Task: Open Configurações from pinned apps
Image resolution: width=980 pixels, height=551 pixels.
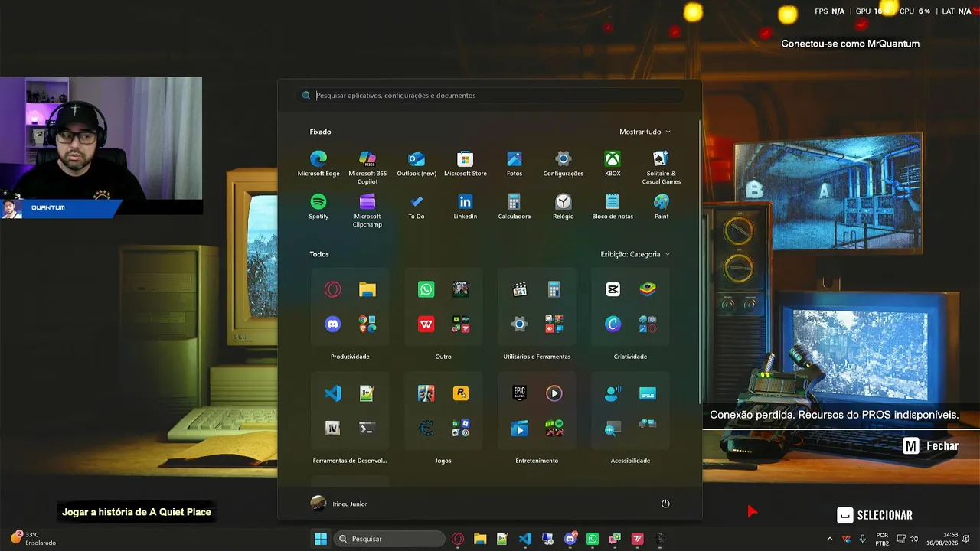Action: tap(563, 163)
